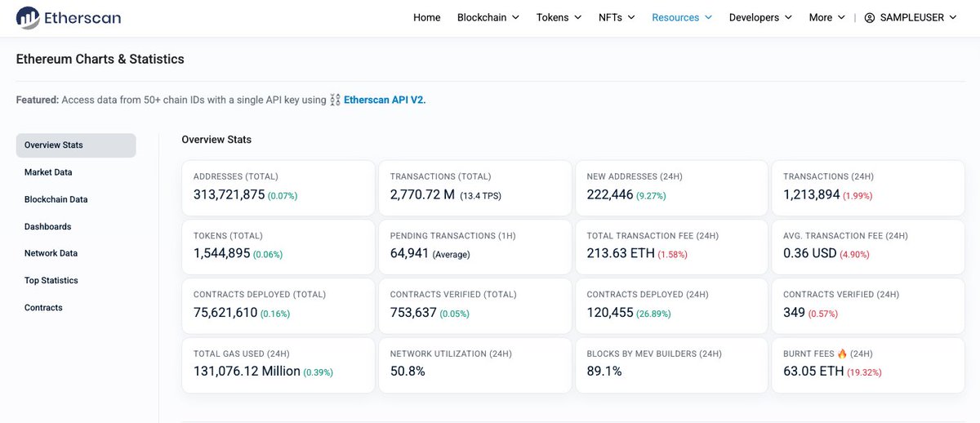Open the Transactions (24H) stat card

[x=868, y=188]
